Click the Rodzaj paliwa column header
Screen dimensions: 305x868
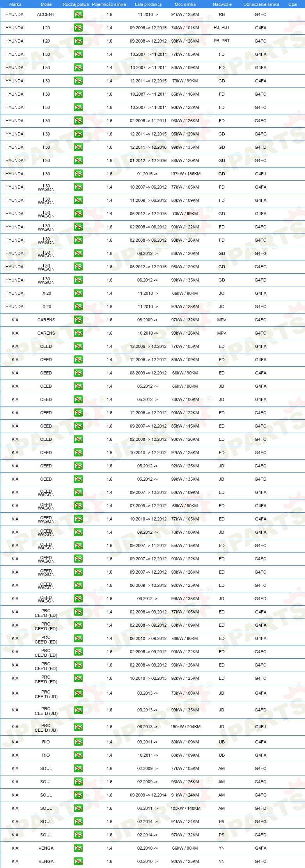tap(76, 4)
